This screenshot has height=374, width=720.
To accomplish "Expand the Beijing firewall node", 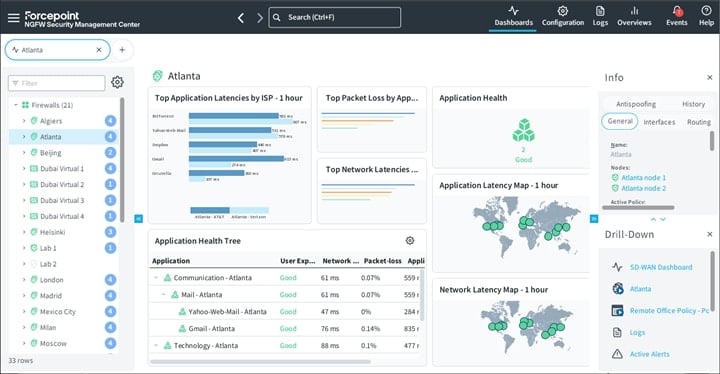I will 24,153.
